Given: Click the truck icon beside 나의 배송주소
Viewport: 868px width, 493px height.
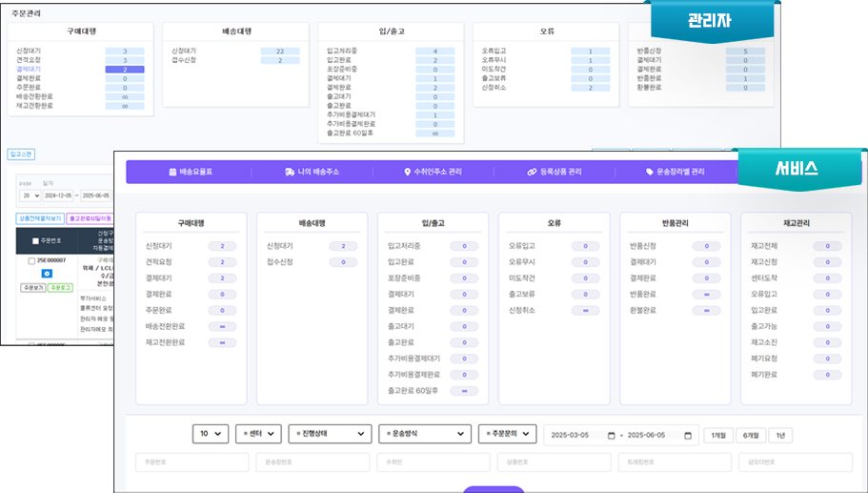Looking at the screenshot, I should [290, 172].
